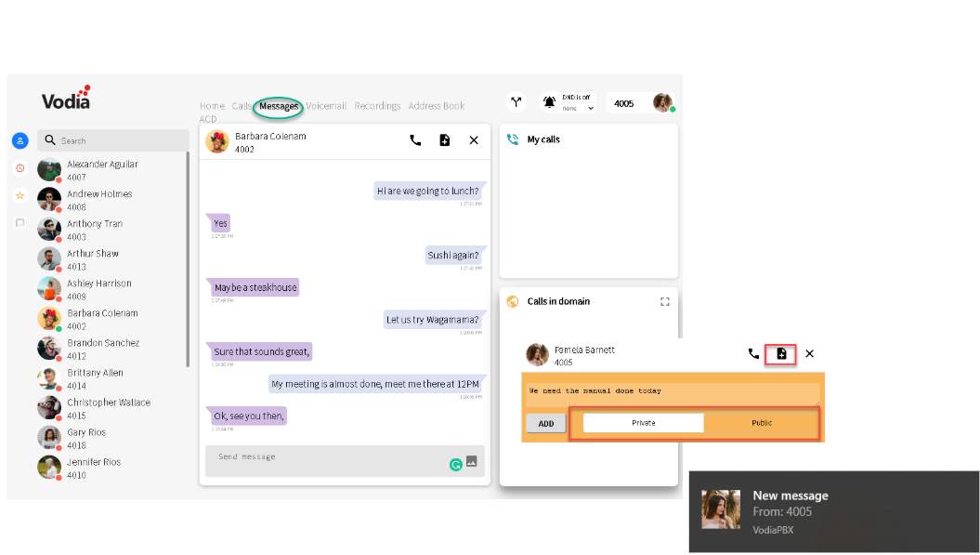Viewport: 980px width, 555px height.
Task: Expand the Calls in domain panel
Action: (665, 301)
